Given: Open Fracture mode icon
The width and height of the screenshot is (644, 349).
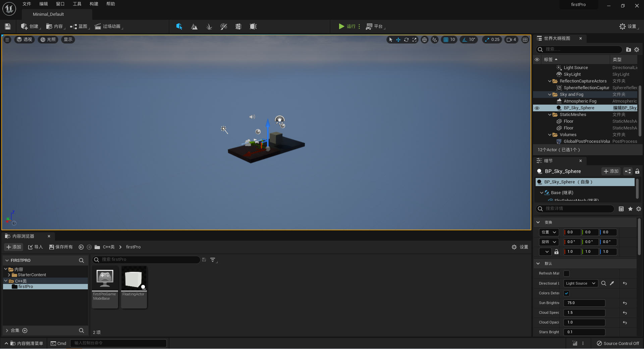Looking at the screenshot, I should [238, 26].
